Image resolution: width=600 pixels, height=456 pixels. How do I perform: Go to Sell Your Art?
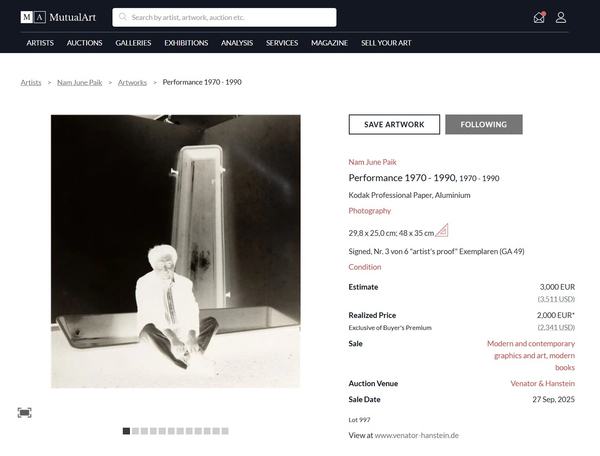386,43
